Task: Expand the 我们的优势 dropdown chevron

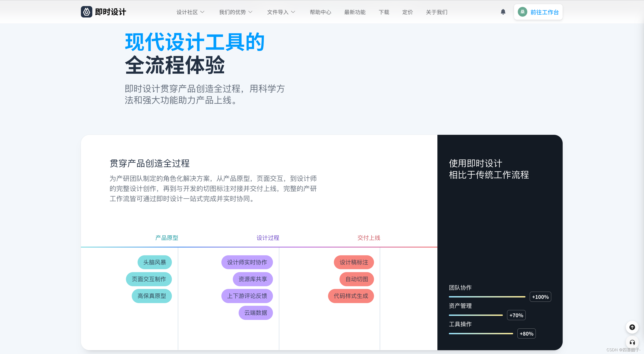Action: 250,12
